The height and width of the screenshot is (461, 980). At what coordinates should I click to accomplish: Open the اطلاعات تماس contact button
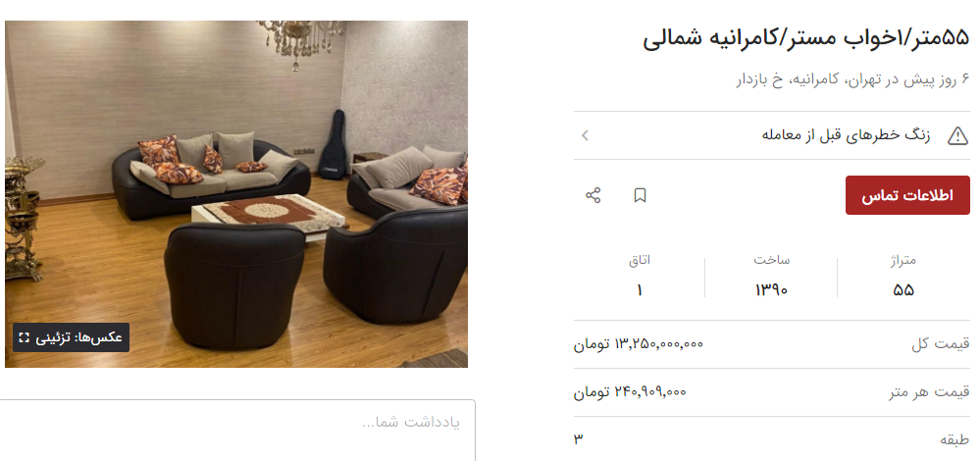[x=907, y=195]
